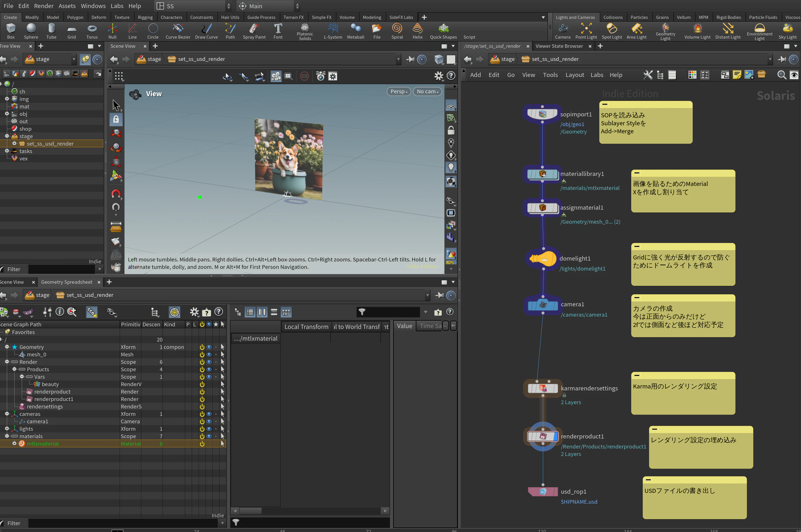The height and width of the screenshot is (532, 801).
Task: Open the No cam camera dropdown
Action: (427, 92)
